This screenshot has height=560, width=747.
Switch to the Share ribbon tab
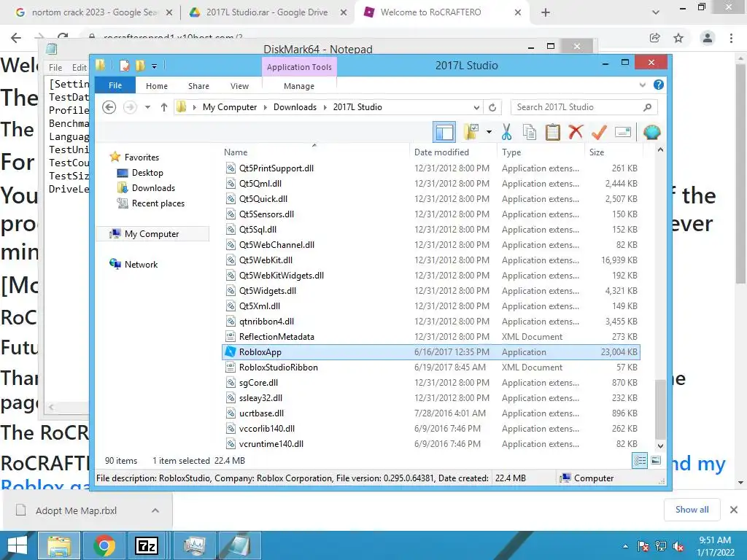[198, 86]
